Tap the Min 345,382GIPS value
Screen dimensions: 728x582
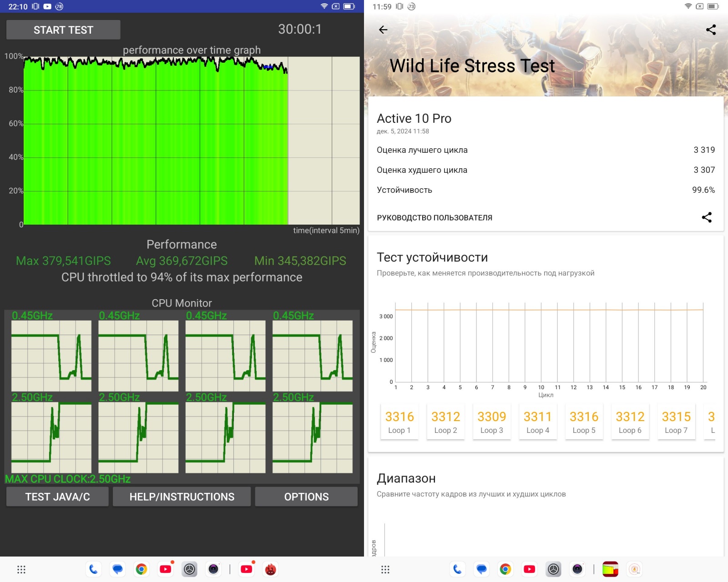300,261
